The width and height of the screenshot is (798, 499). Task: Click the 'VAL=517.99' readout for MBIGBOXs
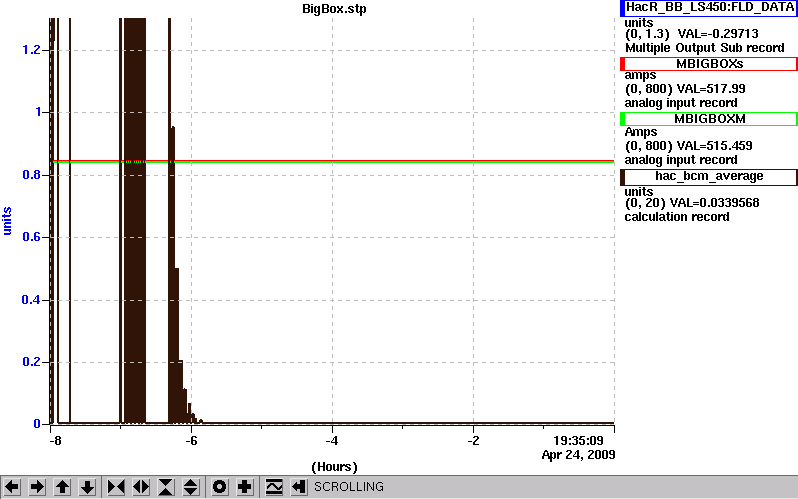pos(710,89)
